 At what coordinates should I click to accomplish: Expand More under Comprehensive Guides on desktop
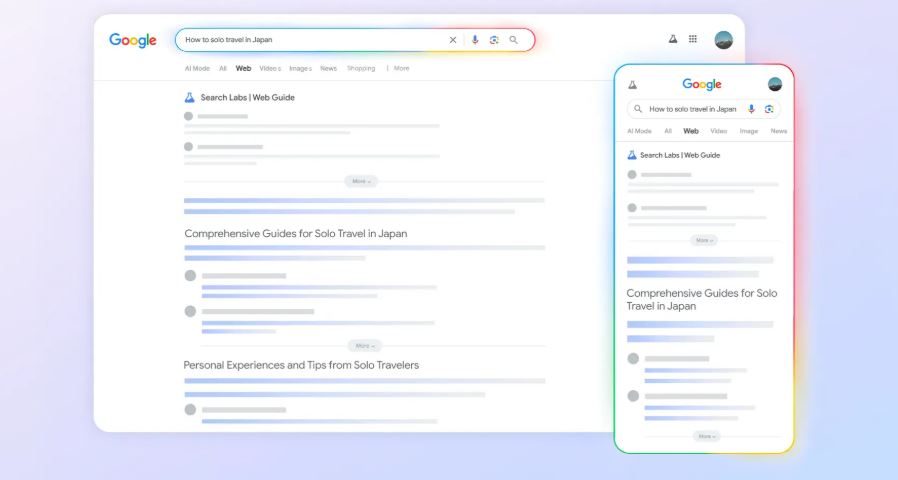363,346
